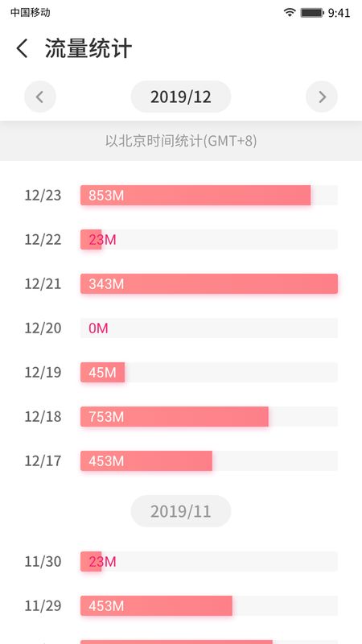362x644 pixels.
Task: Tap the 9:41 clock in status bar
Action: click(339, 13)
